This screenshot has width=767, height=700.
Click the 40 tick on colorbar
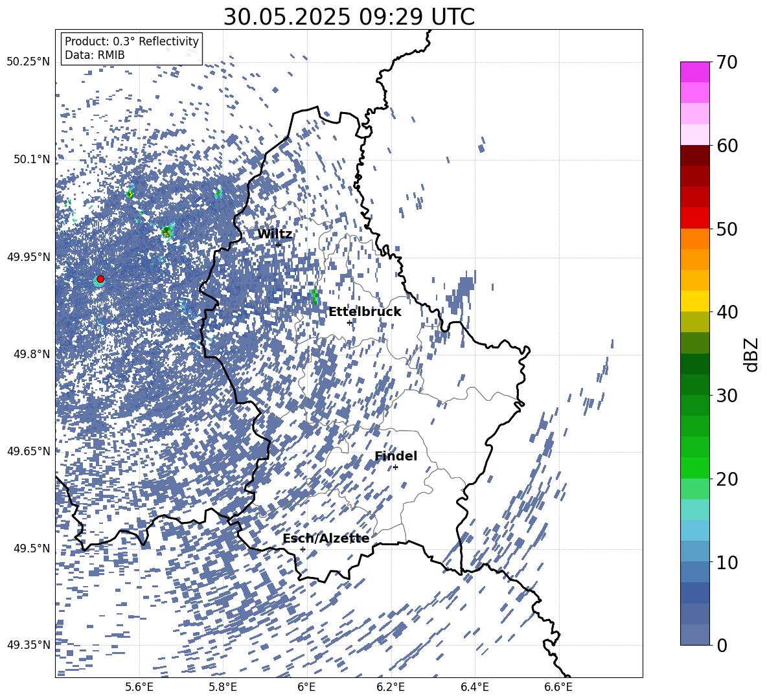click(x=726, y=312)
